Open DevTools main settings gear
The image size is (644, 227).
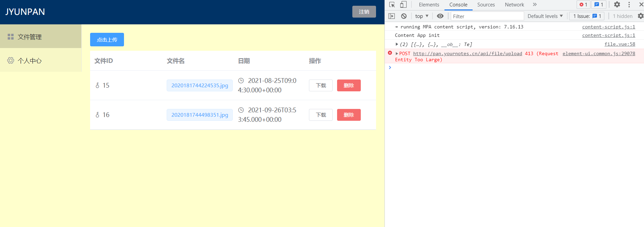(x=617, y=5)
